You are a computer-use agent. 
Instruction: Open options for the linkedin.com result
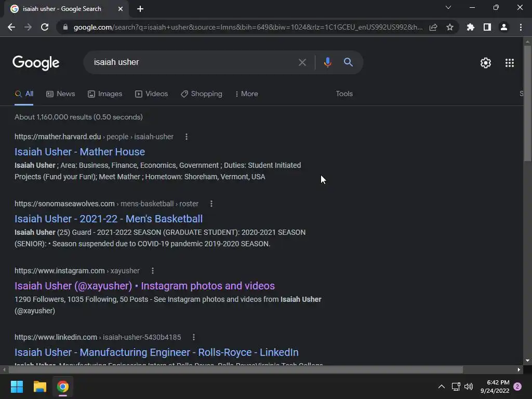[194, 337]
